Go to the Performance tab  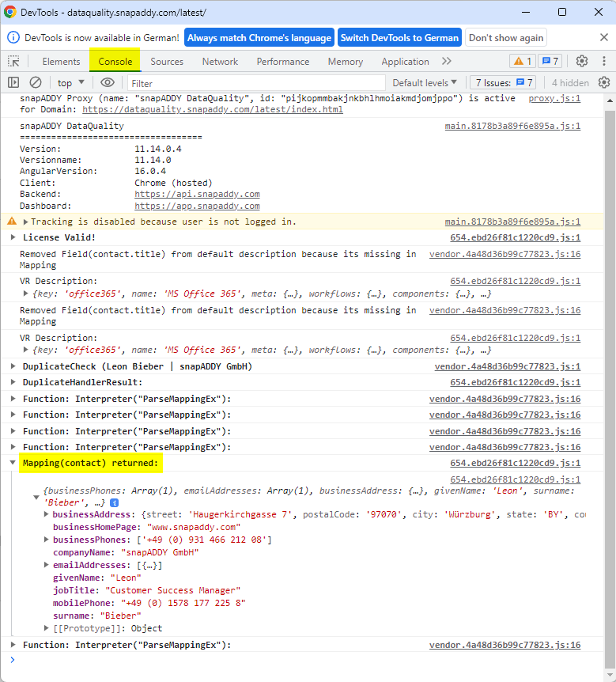pyautogui.click(x=283, y=62)
